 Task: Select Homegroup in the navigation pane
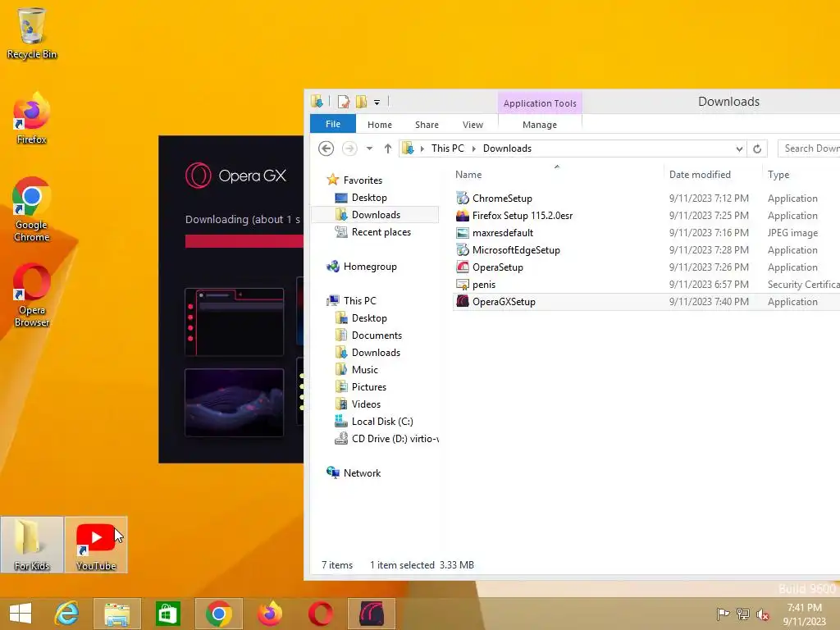(370, 267)
